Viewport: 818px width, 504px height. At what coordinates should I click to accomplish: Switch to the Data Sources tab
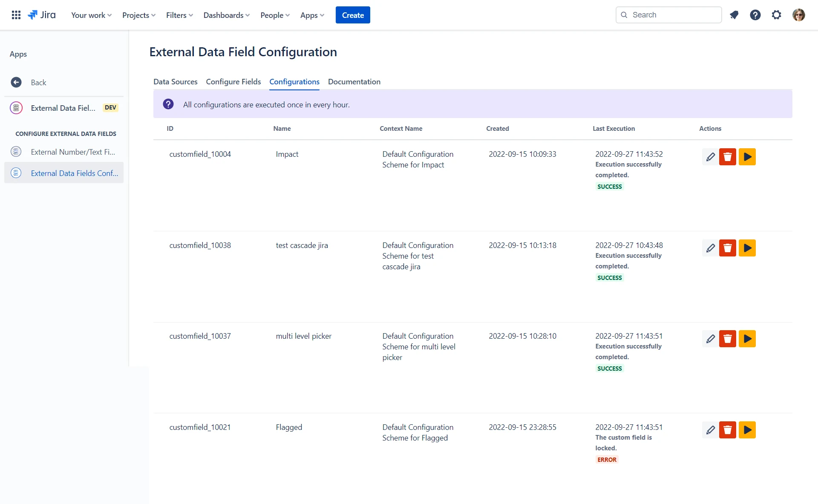[x=176, y=82]
